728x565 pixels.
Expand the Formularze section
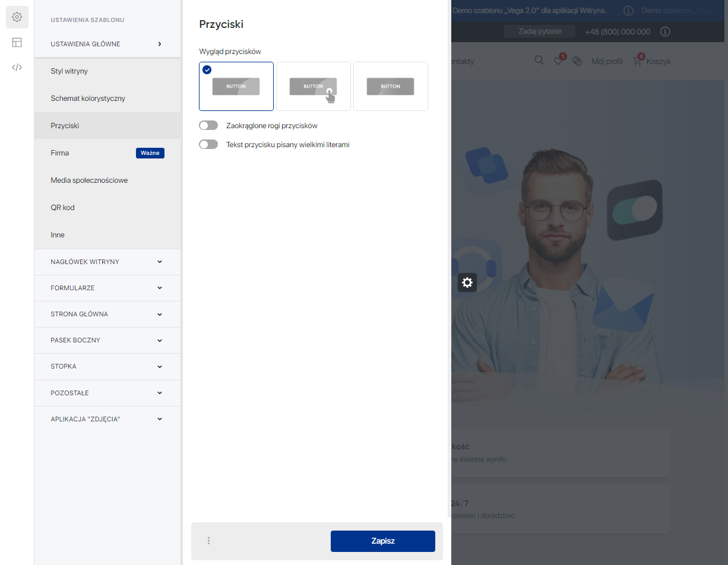click(x=107, y=288)
